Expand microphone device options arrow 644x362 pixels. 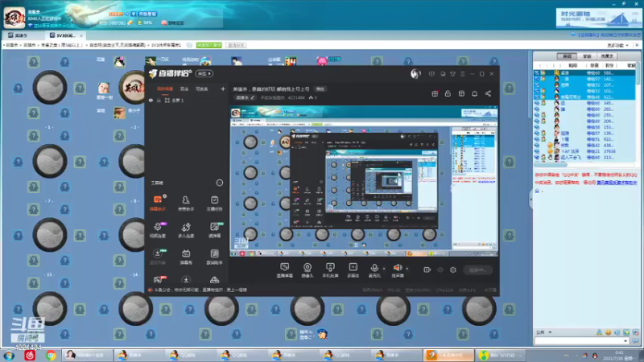coord(384,269)
